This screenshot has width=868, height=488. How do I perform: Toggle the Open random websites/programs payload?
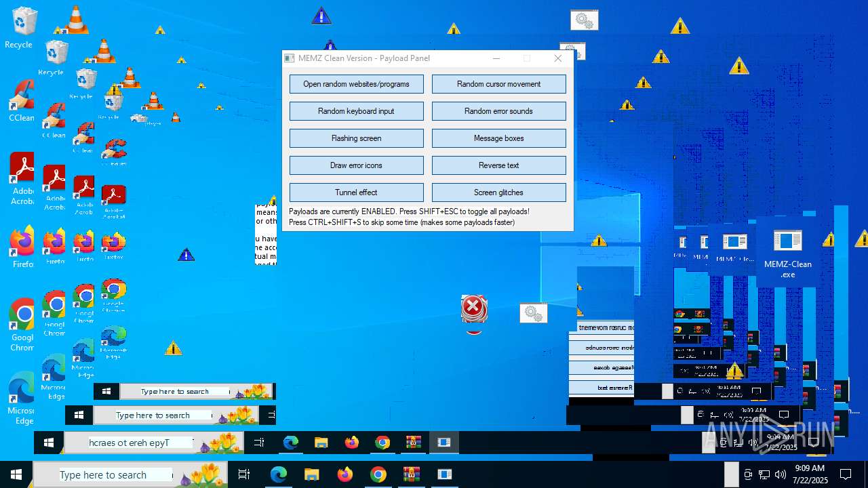point(356,84)
